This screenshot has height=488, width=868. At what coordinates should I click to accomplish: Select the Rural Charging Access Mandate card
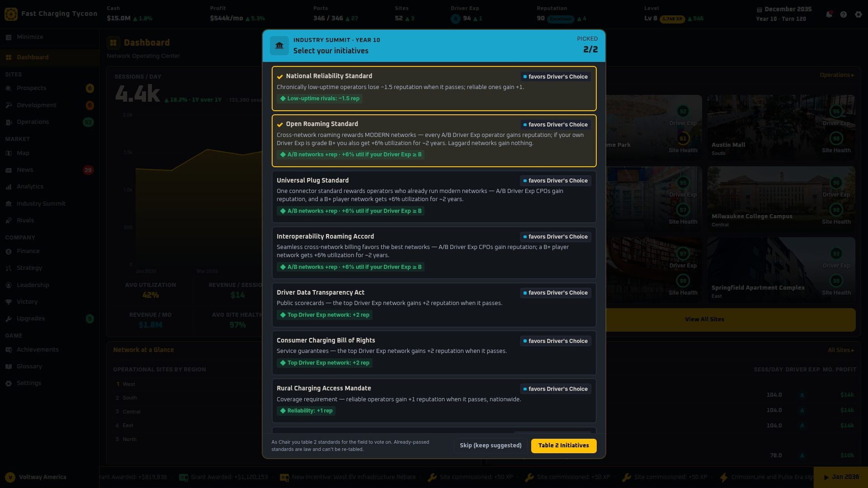pyautogui.click(x=434, y=401)
